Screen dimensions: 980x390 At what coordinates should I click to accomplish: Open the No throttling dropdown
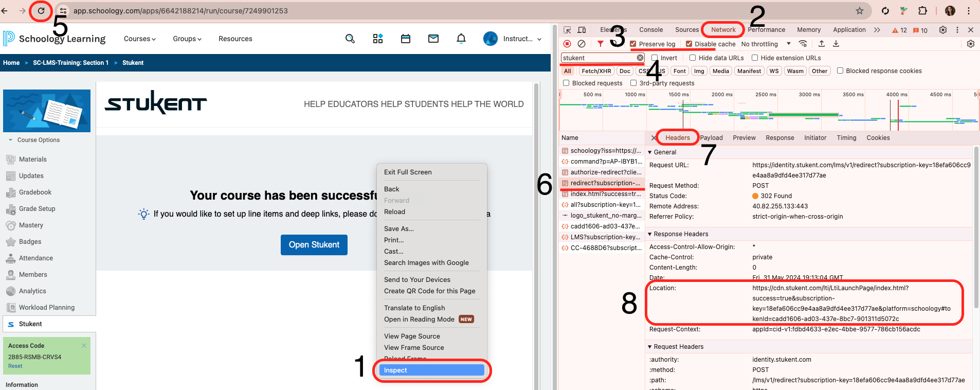tap(766, 44)
